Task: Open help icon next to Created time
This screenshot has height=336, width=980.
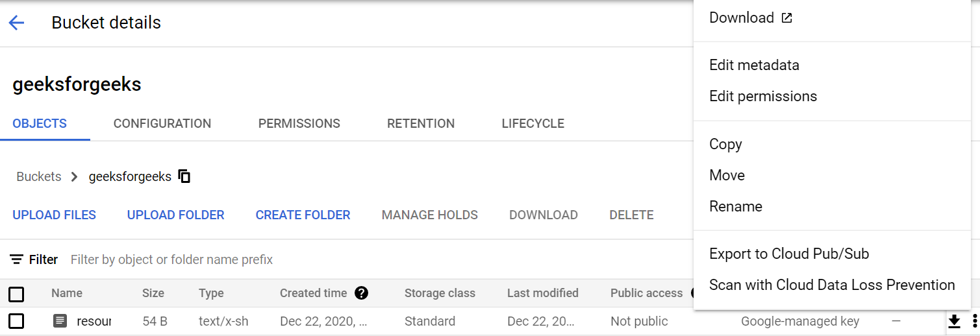Action: 362,293
